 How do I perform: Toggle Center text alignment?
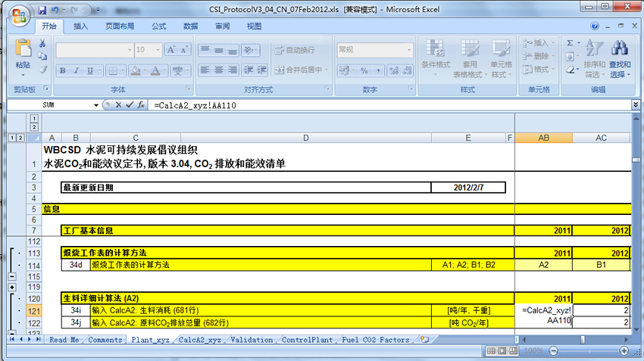pyautogui.click(x=219, y=70)
